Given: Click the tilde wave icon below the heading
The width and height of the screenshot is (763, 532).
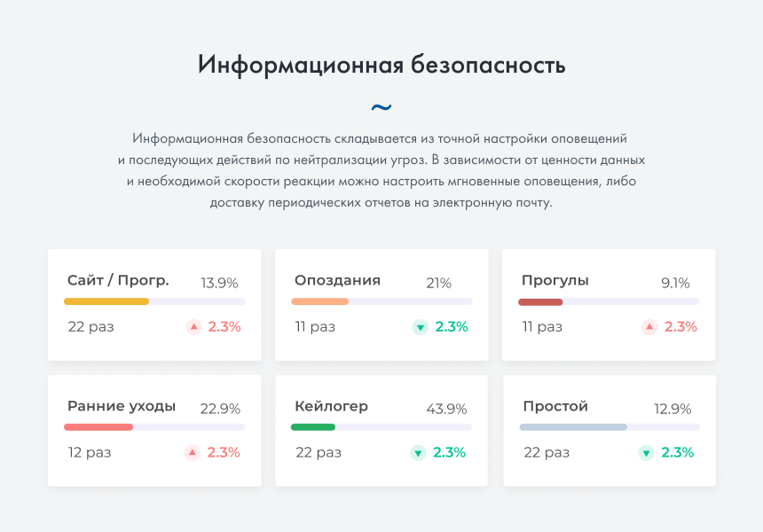Looking at the screenshot, I should [x=381, y=106].
